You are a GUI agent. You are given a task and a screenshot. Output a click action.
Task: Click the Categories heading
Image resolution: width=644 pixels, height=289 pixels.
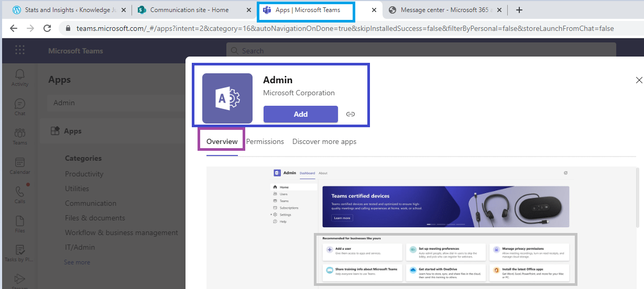pos(83,158)
